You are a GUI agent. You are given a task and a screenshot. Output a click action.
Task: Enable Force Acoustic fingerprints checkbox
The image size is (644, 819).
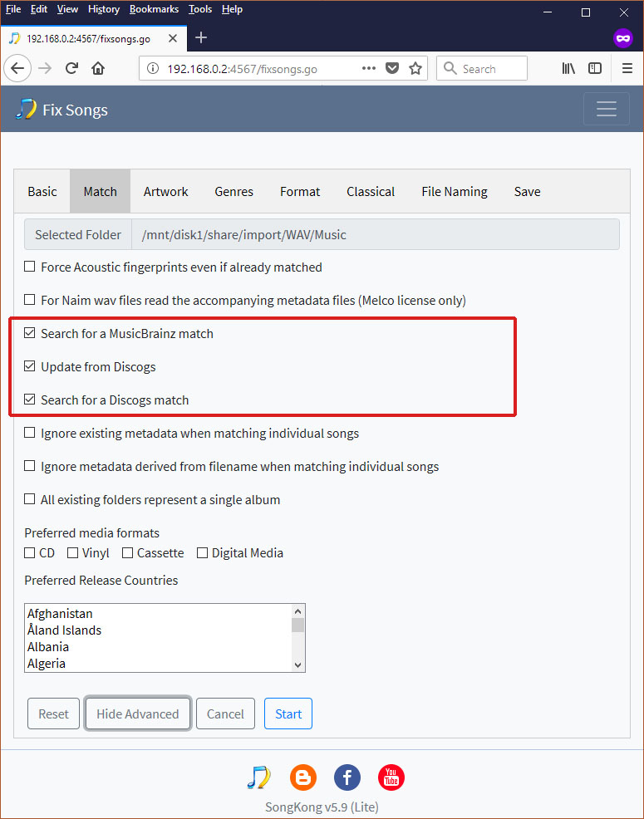click(30, 267)
